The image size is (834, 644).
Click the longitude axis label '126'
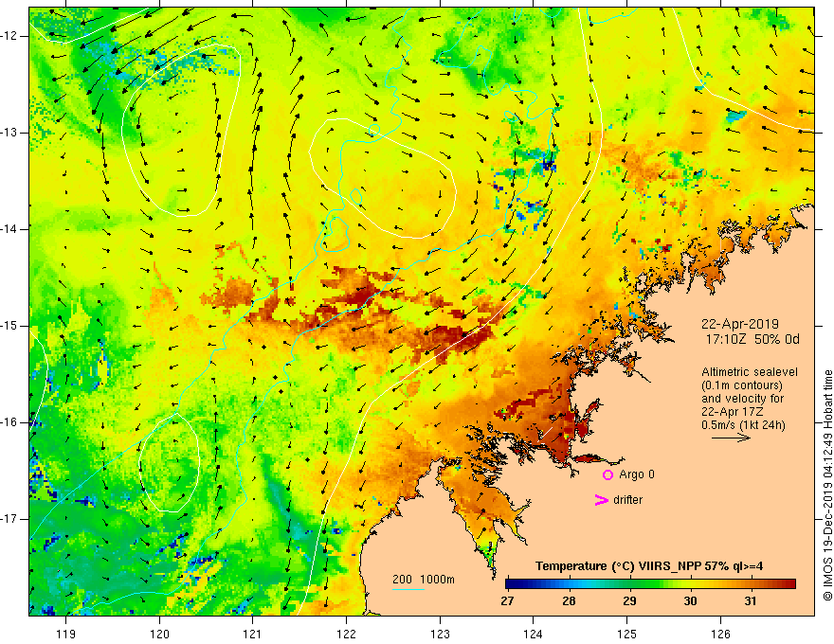tap(720, 634)
